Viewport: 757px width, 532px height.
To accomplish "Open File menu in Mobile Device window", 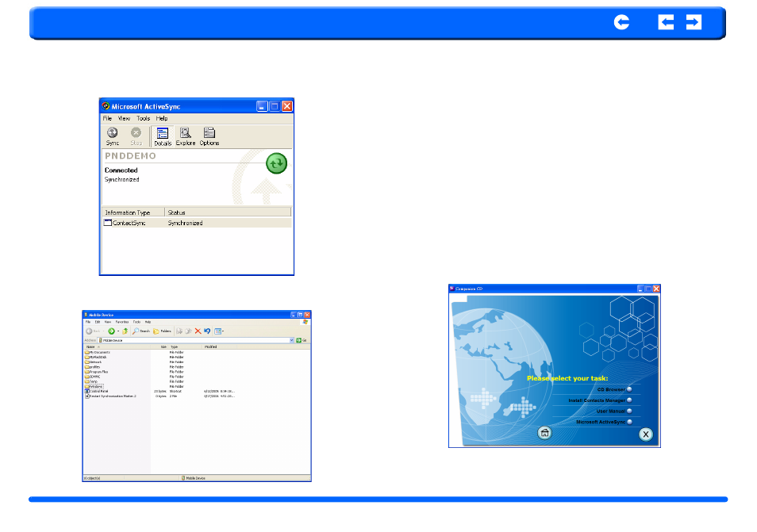I will coord(88,322).
